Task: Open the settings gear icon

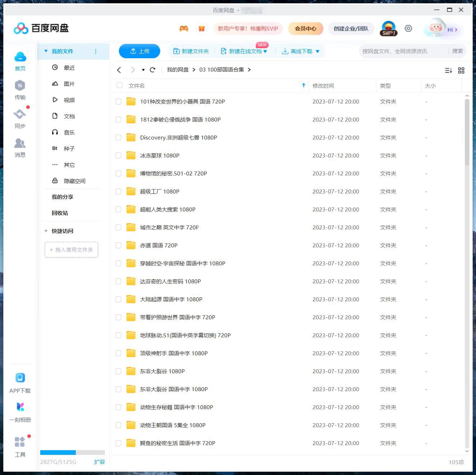Action: 408,28
